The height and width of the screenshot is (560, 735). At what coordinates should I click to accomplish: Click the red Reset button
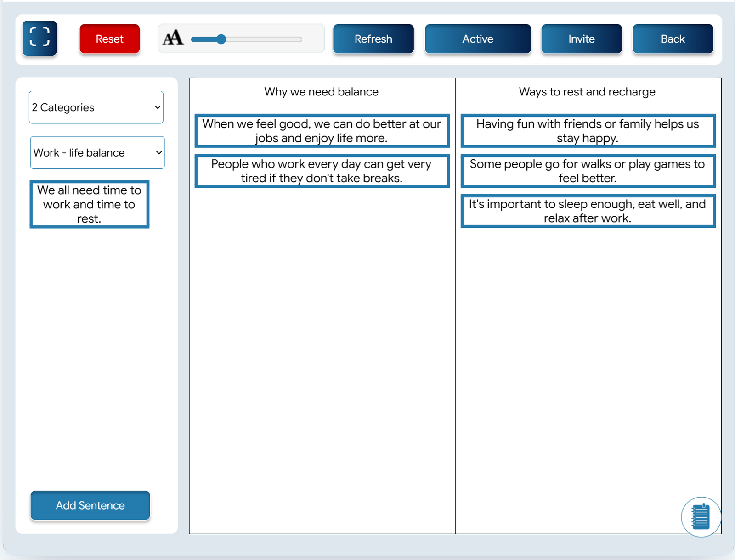[109, 39]
